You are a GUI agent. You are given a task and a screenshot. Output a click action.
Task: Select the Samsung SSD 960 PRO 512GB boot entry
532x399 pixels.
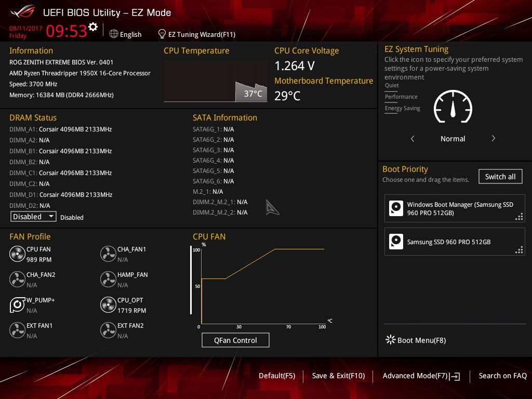point(455,242)
